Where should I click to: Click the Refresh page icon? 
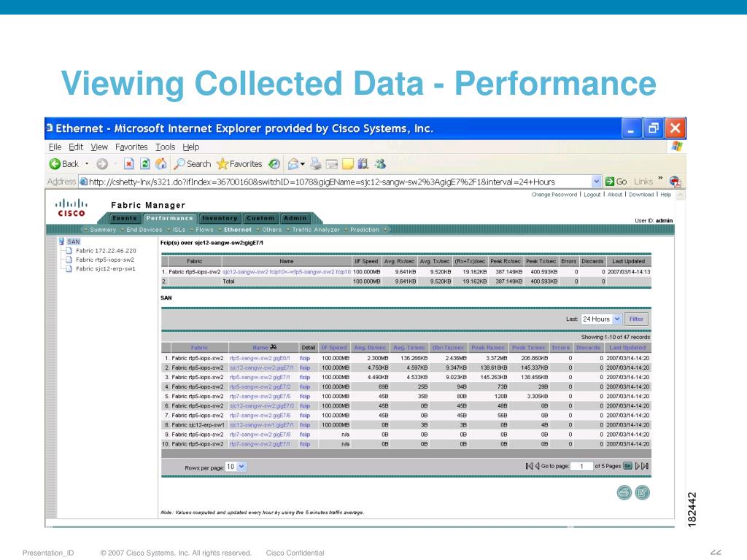click(x=145, y=164)
